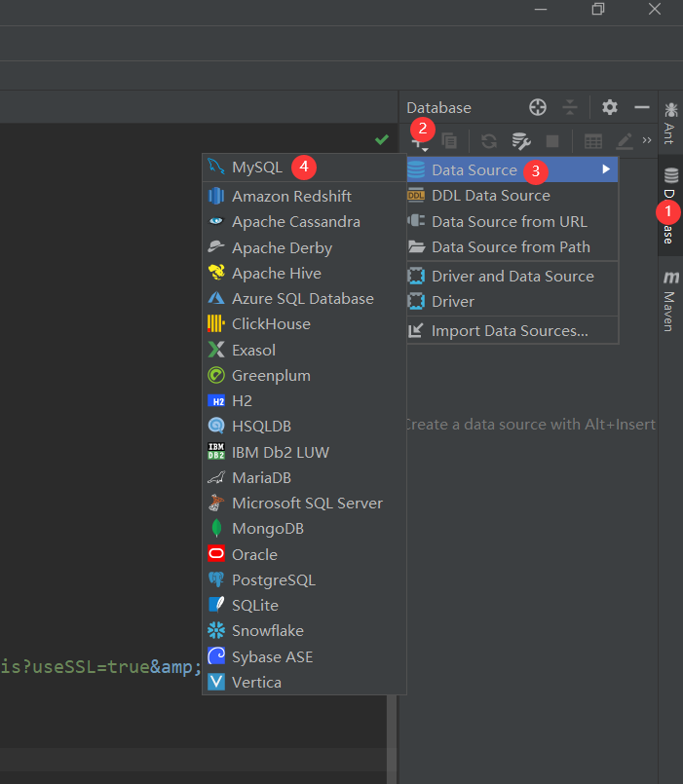Viewport: 683px width, 784px height.
Task: Select Apache Cassandra entry
Action: pos(304,221)
